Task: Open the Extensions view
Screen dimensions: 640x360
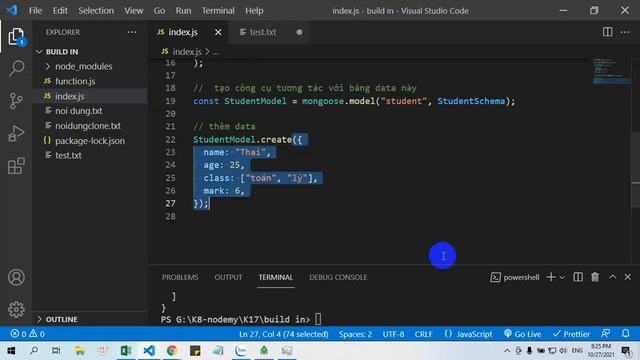Action: 16,166
